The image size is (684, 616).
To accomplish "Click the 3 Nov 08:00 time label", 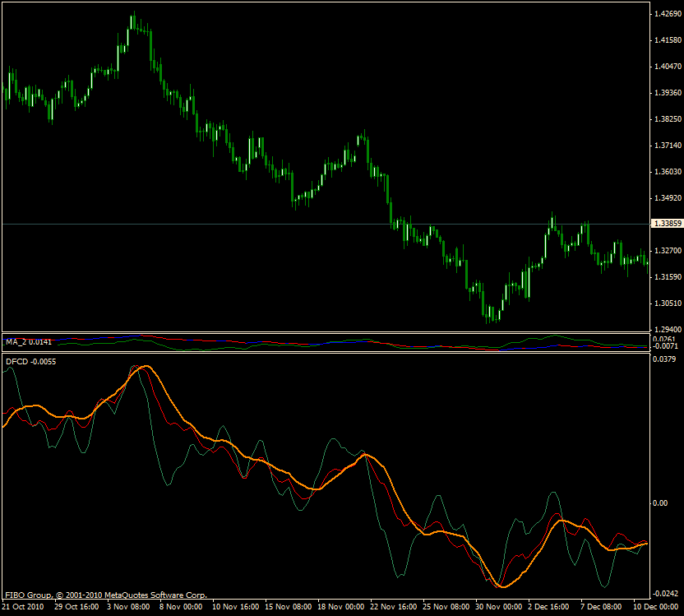I will tap(128, 607).
